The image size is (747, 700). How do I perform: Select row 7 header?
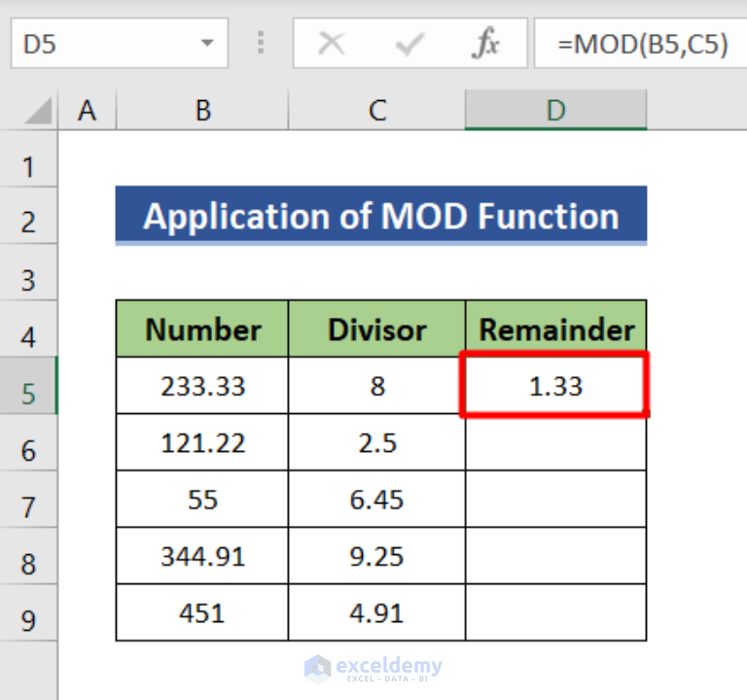tap(28, 499)
